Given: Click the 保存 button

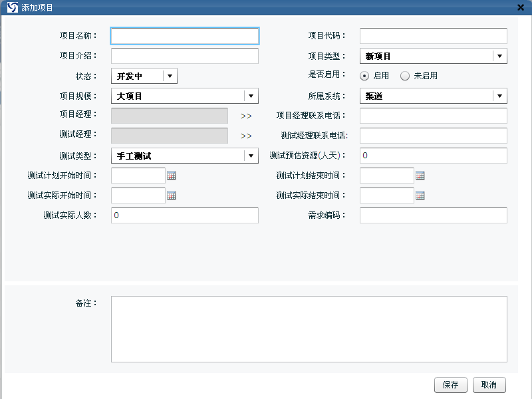Looking at the screenshot, I should click(x=450, y=385).
